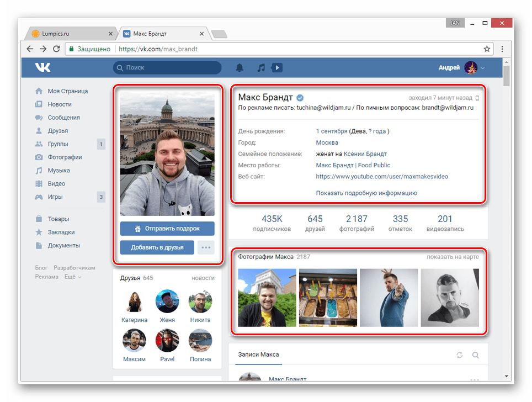
Task: Reload the page with the refresh icon
Action: (x=56, y=49)
